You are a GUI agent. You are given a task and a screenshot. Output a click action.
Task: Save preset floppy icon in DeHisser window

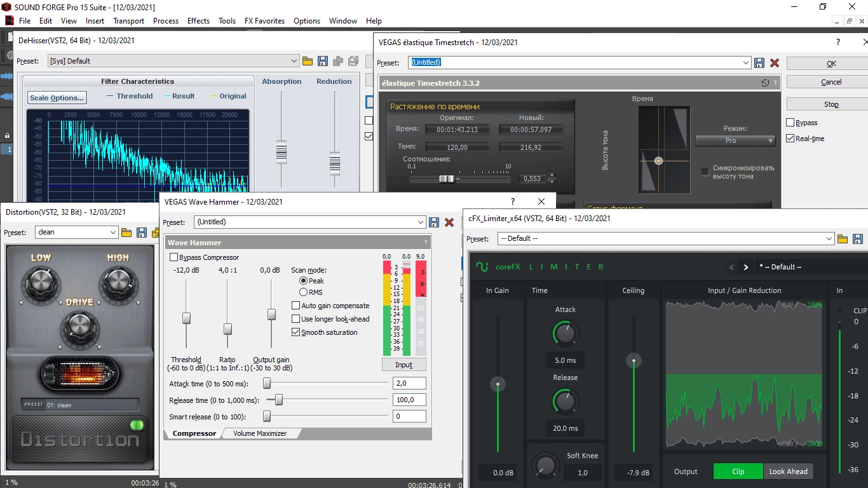323,61
